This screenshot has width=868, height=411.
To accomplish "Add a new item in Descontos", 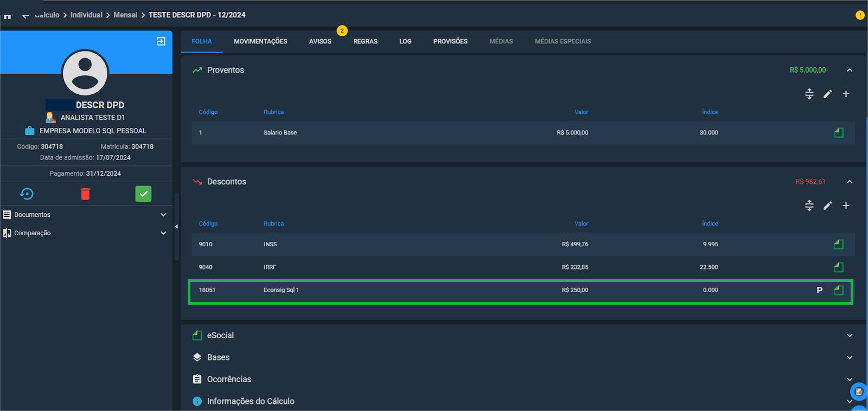I will click(846, 206).
